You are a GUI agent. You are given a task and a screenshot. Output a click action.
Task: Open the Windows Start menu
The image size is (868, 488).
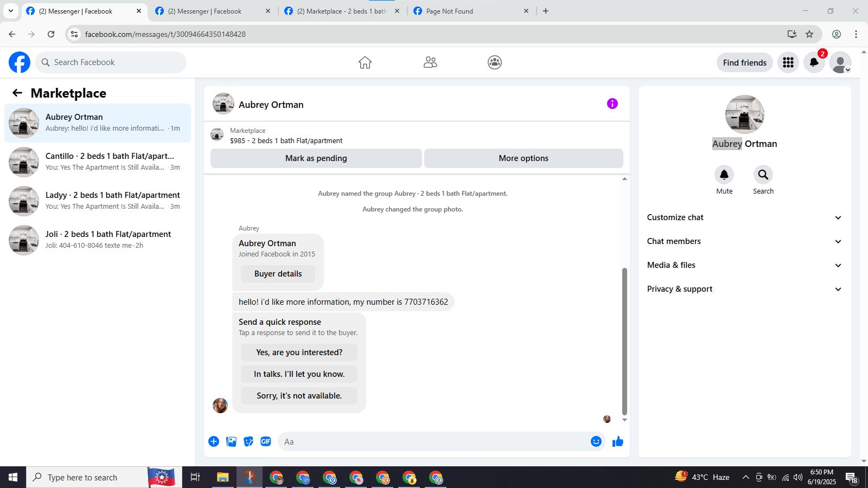point(13,477)
